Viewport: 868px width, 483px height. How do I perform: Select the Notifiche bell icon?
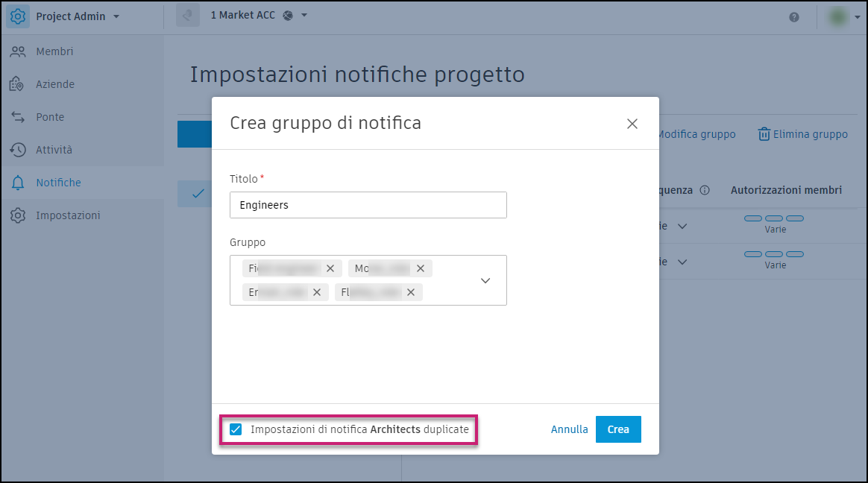tap(21, 182)
